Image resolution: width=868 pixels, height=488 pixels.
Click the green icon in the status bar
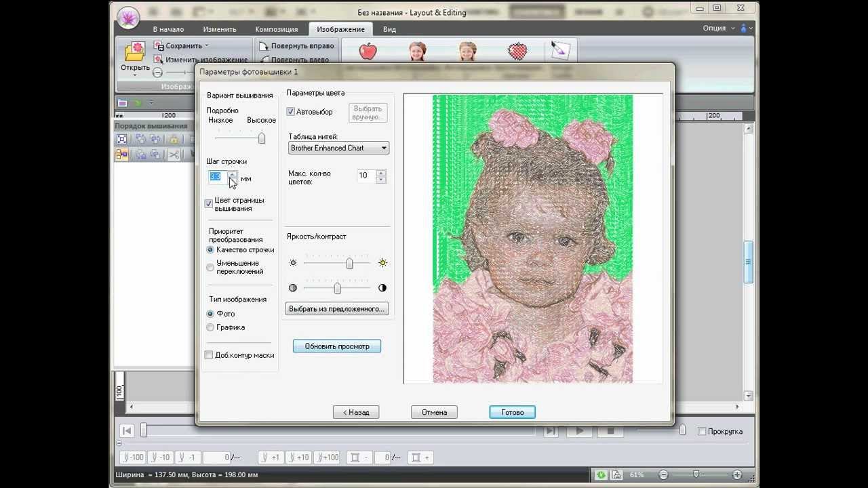pos(601,475)
